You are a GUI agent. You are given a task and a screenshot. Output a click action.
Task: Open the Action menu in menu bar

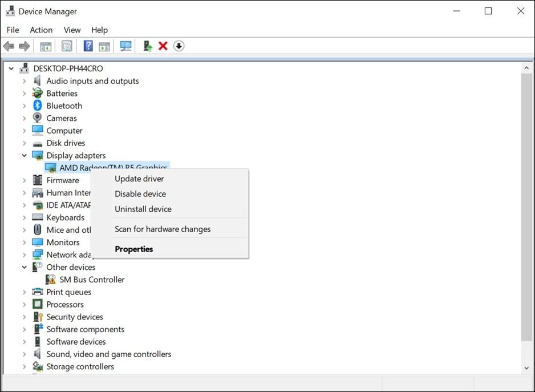[x=41, y=30]
